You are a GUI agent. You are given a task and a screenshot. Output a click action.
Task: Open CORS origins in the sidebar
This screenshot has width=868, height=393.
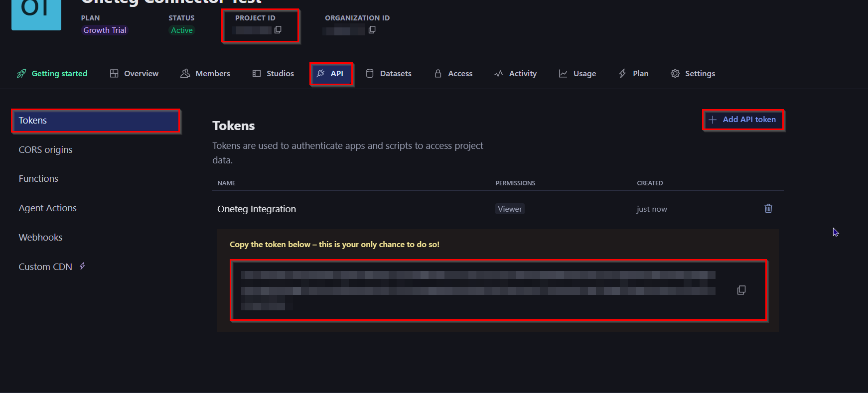coord(45,150)
